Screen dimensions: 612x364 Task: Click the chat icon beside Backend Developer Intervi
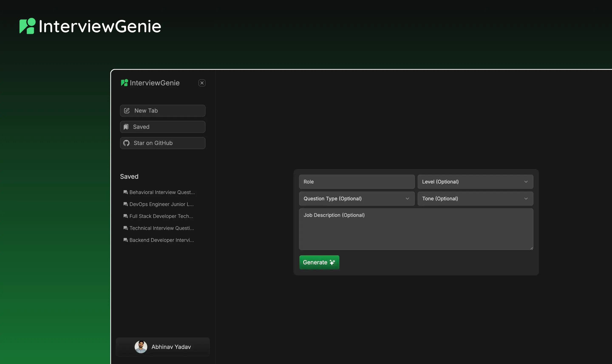125,240
